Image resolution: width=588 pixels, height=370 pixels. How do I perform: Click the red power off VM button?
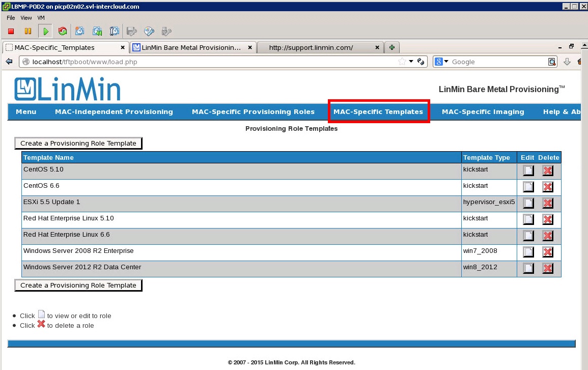coord(11,32)
